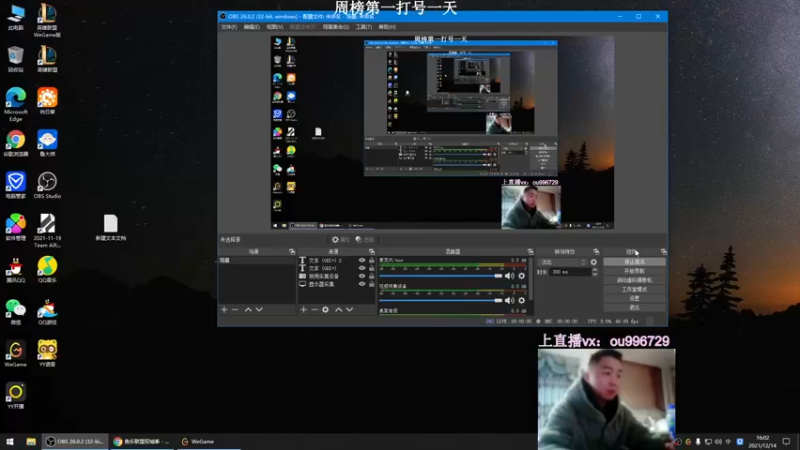
Task: Click the transition duration 300 ms field
Action: [569, 272]
